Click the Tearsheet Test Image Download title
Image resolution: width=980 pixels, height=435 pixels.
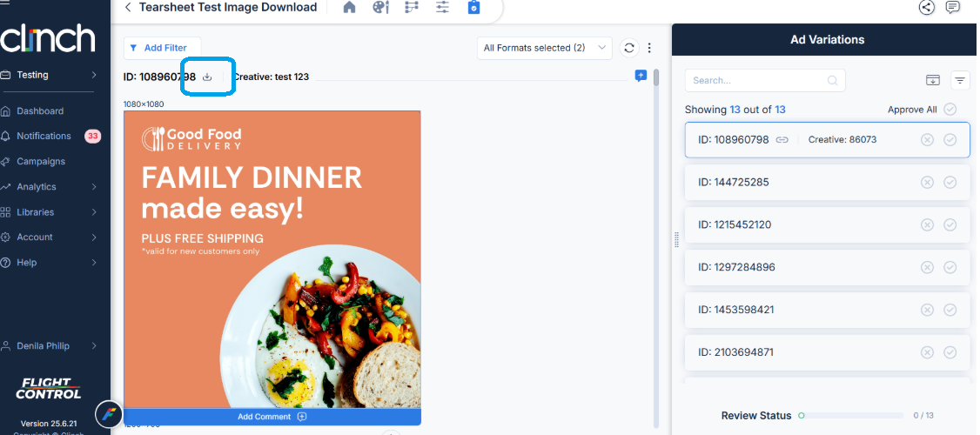pos(228,8)
